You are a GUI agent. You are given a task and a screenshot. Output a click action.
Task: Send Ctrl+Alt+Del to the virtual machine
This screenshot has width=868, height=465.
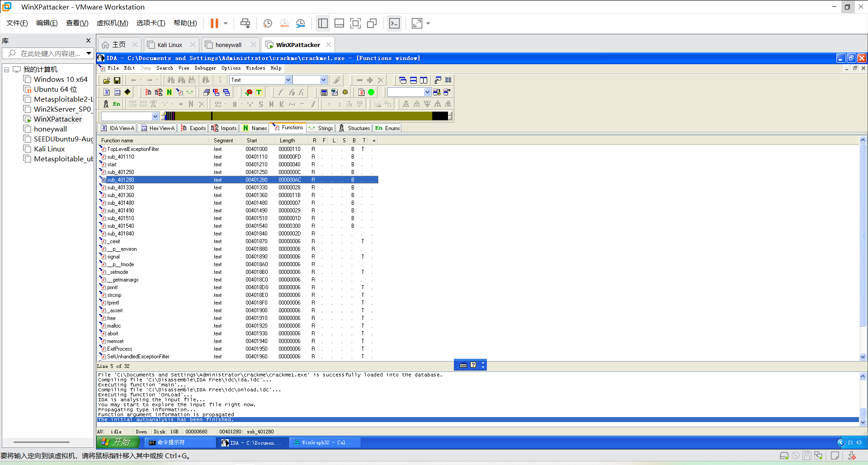coord(245,23)
